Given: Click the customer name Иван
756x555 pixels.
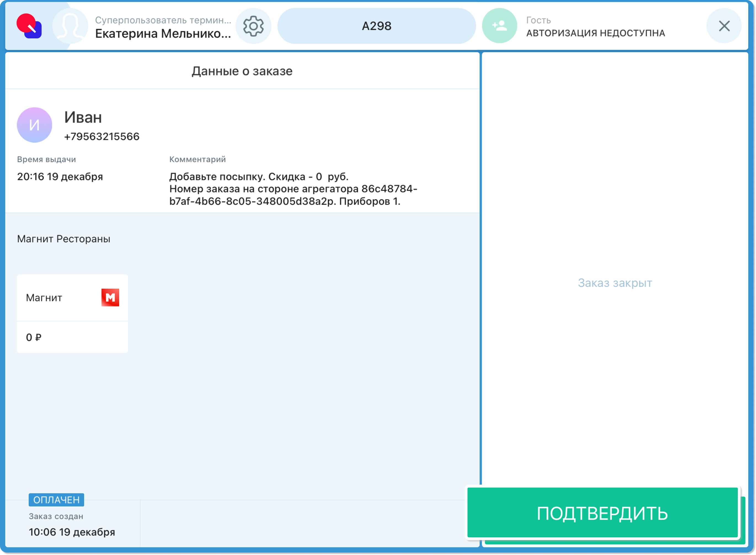Looking at the screenshot, I should click(83, 117).
